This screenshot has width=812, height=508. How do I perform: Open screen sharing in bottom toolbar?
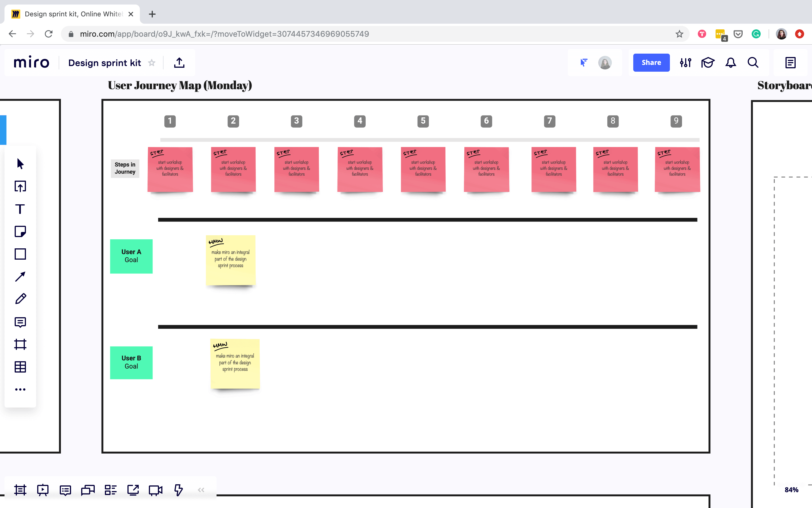133,490
